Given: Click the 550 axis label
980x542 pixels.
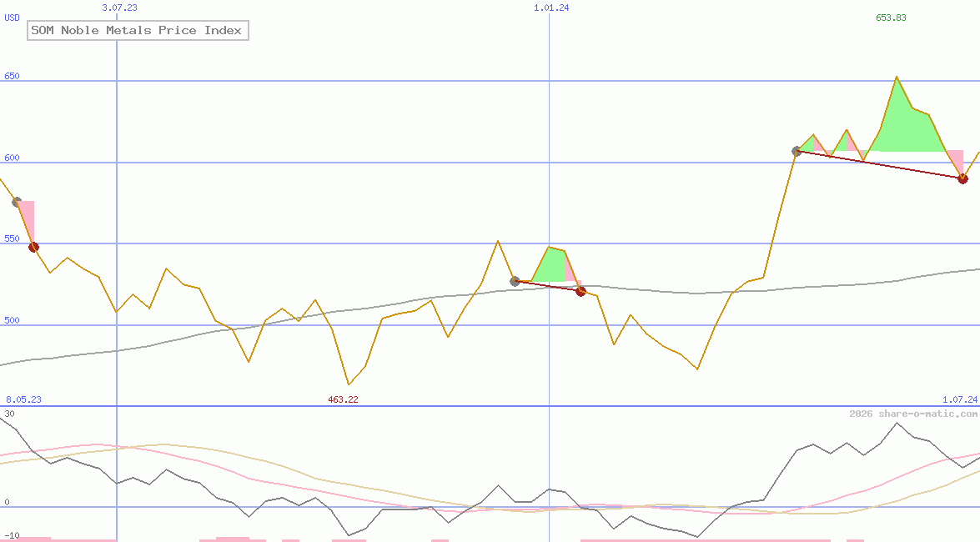Looking at the screenshot, I should click(x=12, y=238).
